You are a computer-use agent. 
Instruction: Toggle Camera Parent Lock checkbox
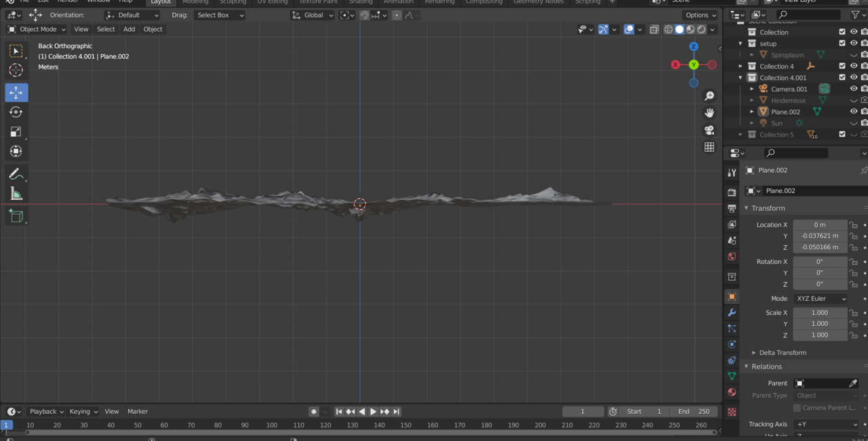(x=797, y=408)
